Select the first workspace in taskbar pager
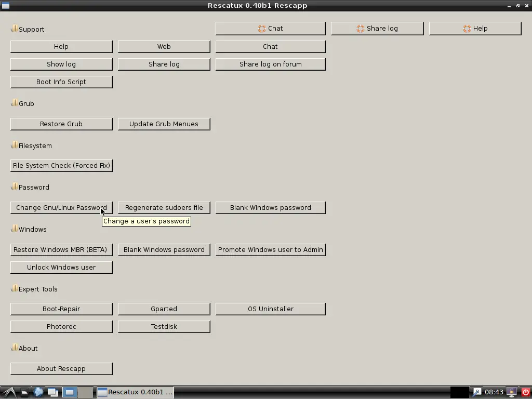Viewport: 532px width, 399px height. (70, 392)
